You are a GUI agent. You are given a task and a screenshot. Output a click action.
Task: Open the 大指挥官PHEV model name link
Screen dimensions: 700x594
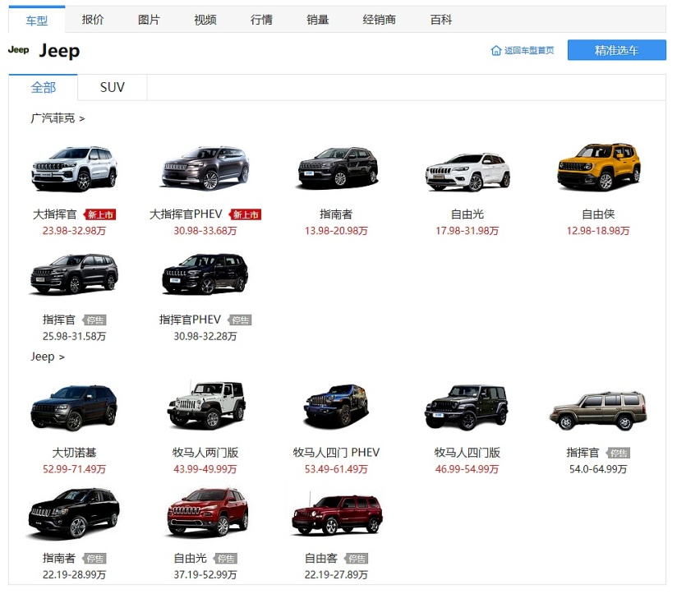(186, 214)
